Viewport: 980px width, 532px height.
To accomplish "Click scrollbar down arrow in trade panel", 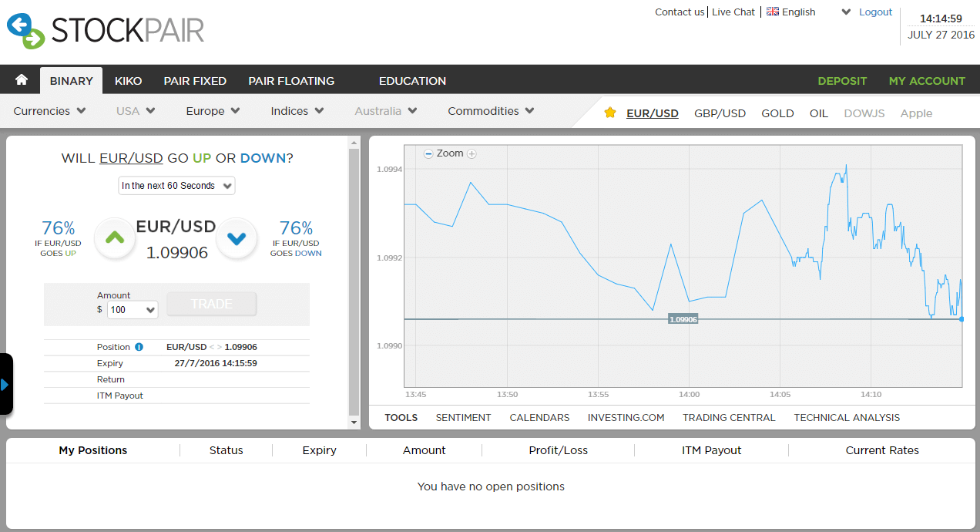I will click(354, 423).
